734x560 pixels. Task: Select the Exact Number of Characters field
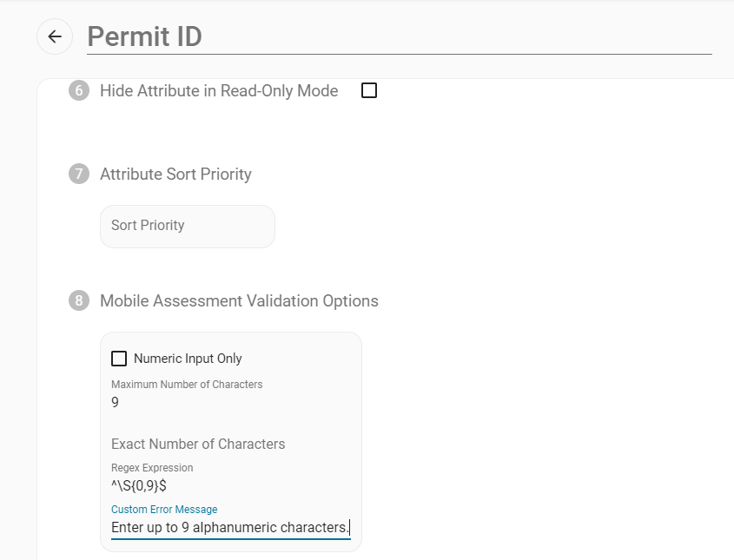(x=198, y=444)
